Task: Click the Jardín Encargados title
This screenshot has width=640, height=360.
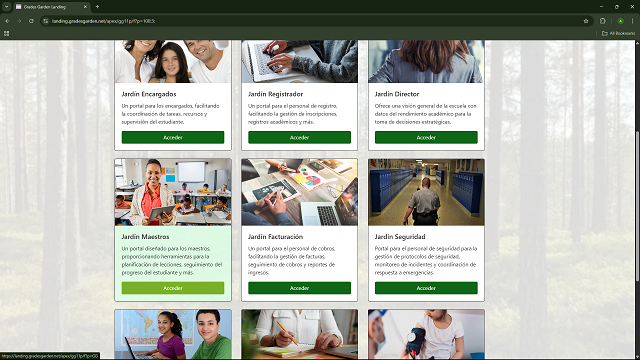Action: coord(149,94)
